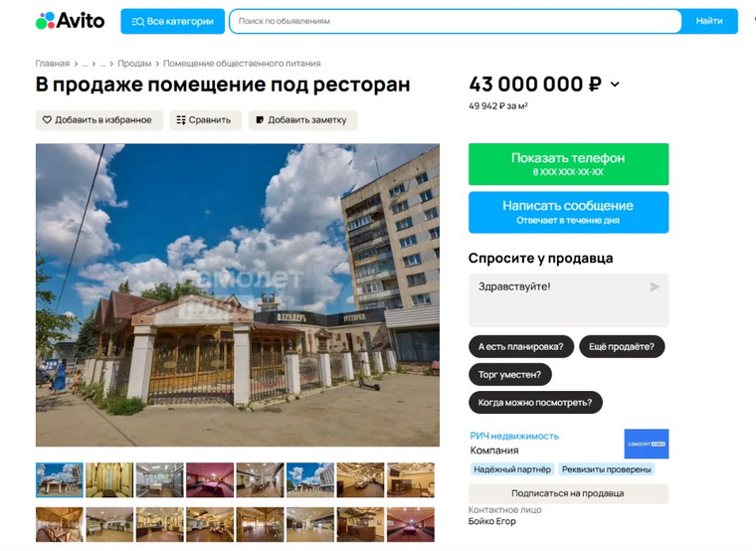Click the Самолет Плюс company logo
This screenshot has height=551, width=756.
pos(646,444)
